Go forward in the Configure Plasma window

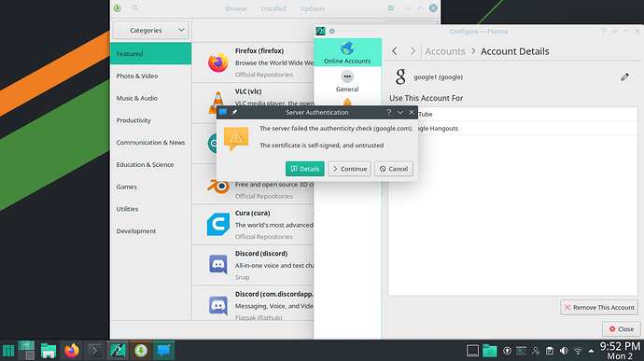[x=413, y=51]
